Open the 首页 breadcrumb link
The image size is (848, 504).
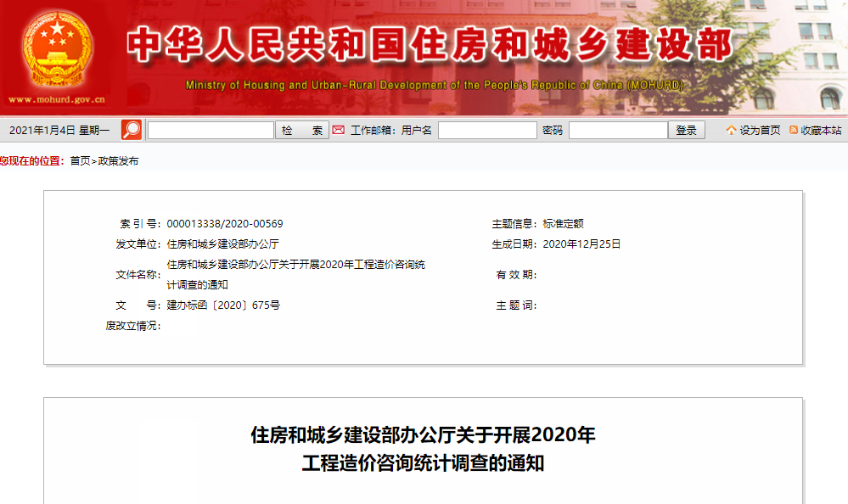point(81,159)
